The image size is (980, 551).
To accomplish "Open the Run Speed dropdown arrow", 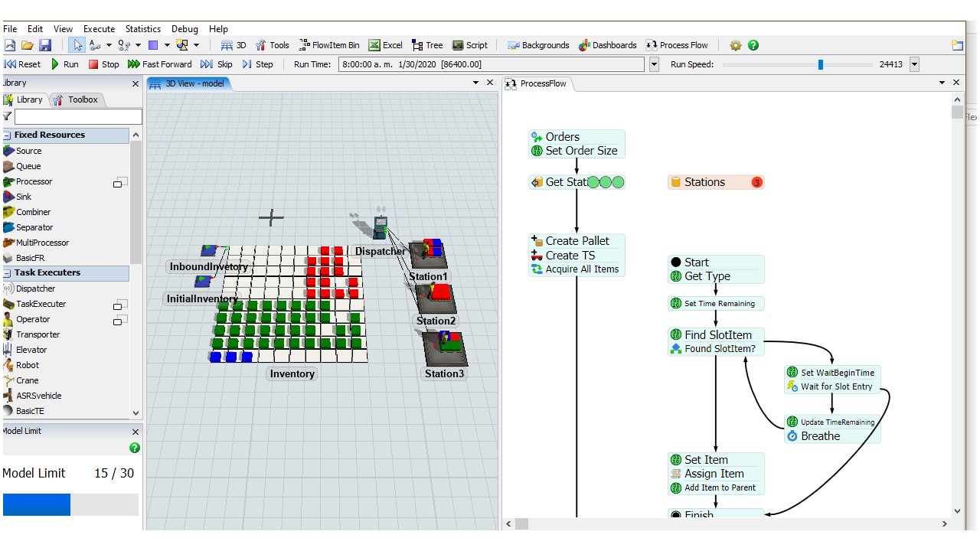I will (914, 65).
